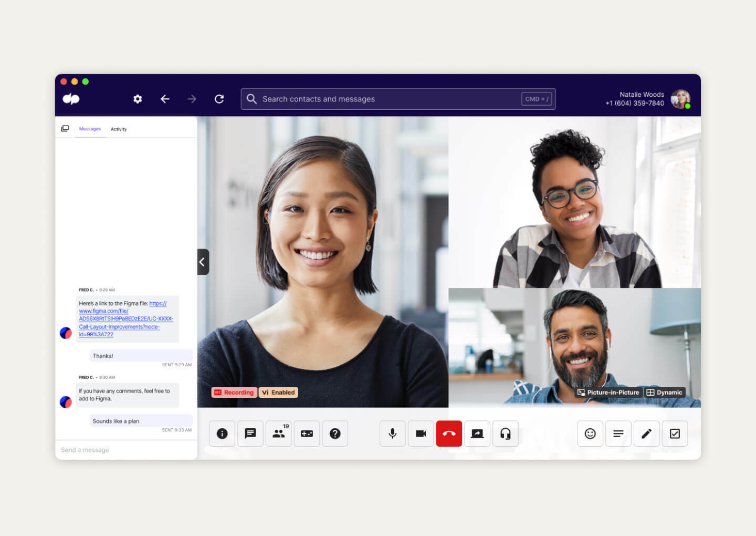Open the settings gear menu
Screen dimensions: 756x536
click(x=137, y=99)
